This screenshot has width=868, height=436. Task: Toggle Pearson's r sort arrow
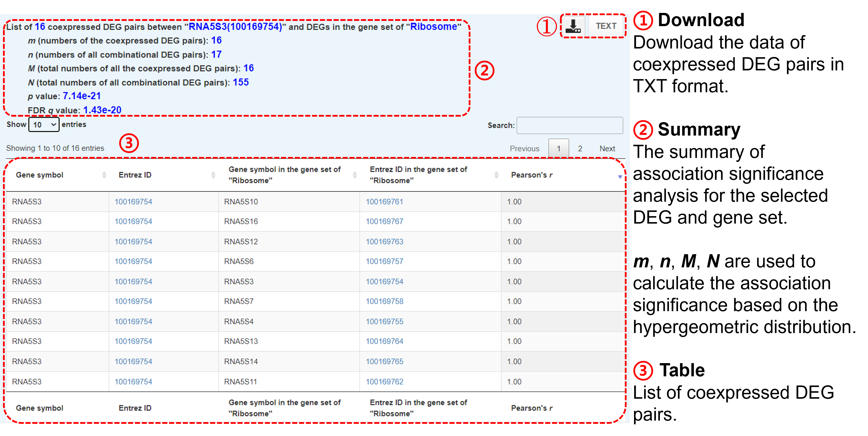[x=620, y=177]
